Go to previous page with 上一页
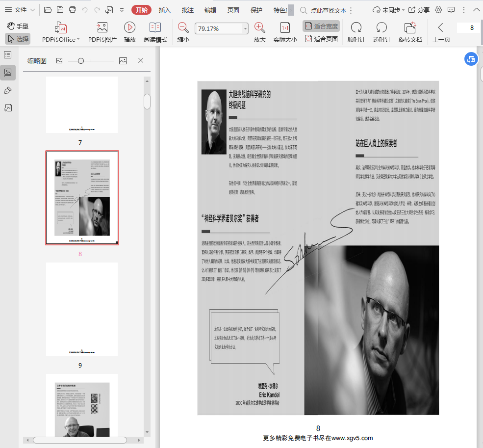483x448 pixels. (x=441, y=32)
